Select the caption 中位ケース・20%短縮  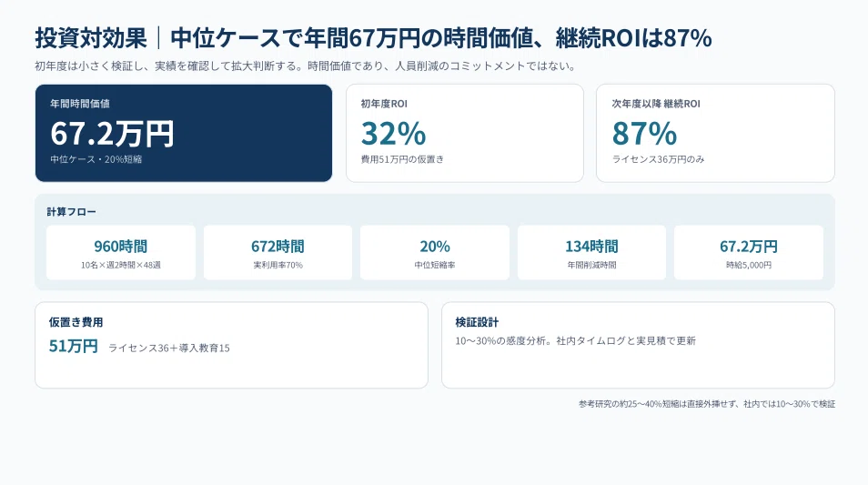[96, 159]
